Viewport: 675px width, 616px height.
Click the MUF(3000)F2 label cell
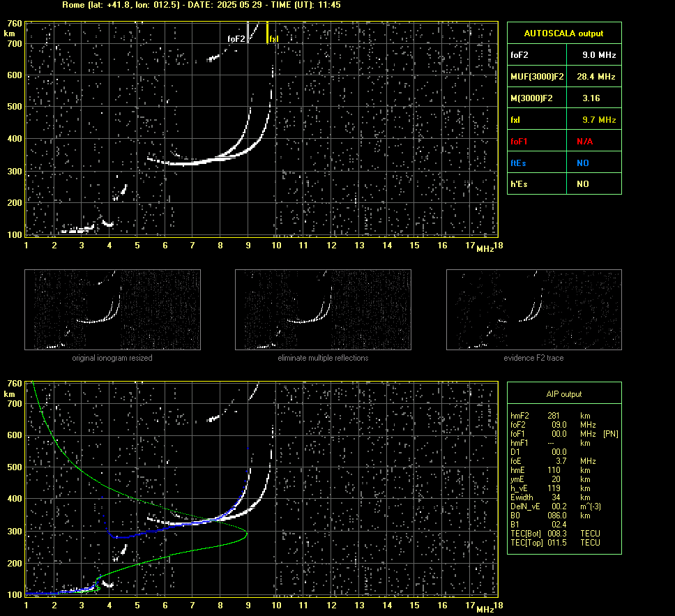[537, 76]
